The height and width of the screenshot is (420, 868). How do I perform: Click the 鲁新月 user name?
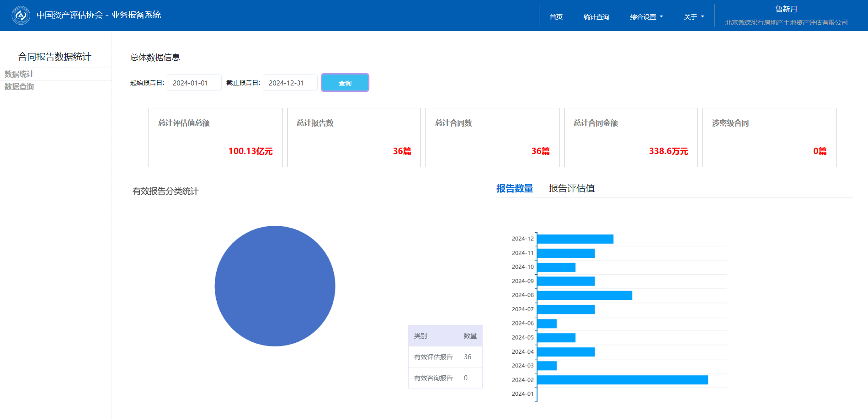click(x=786, y=9)
